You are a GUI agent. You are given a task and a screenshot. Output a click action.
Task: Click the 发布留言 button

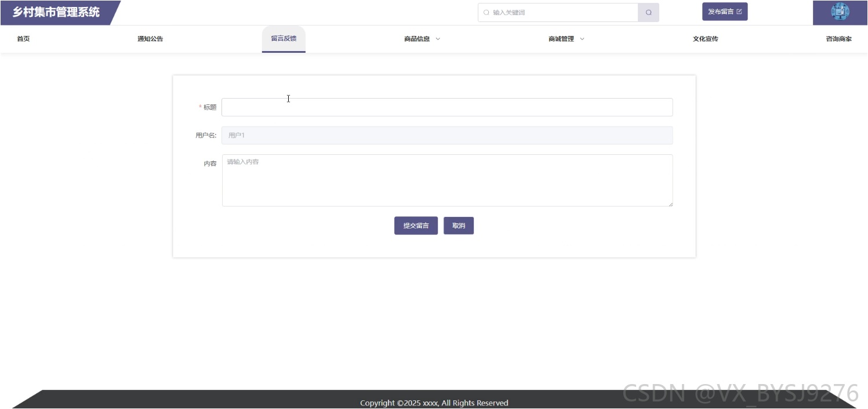725,12
